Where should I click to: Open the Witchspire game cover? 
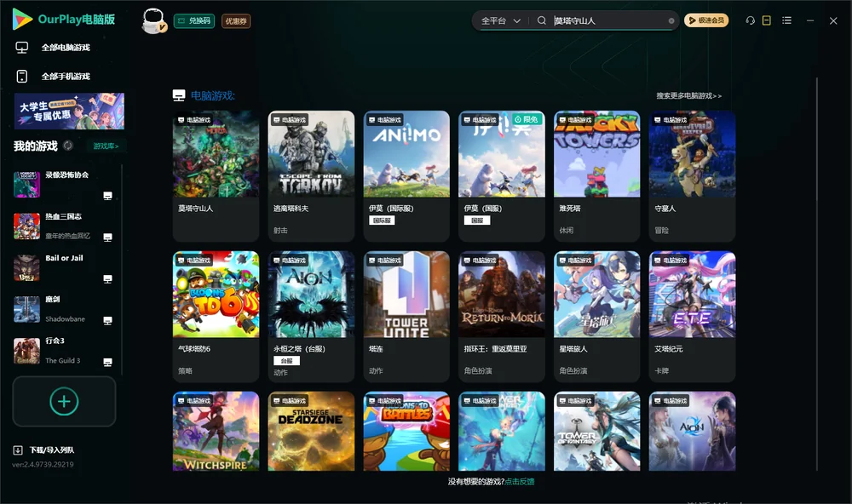(x=216, y=432)
